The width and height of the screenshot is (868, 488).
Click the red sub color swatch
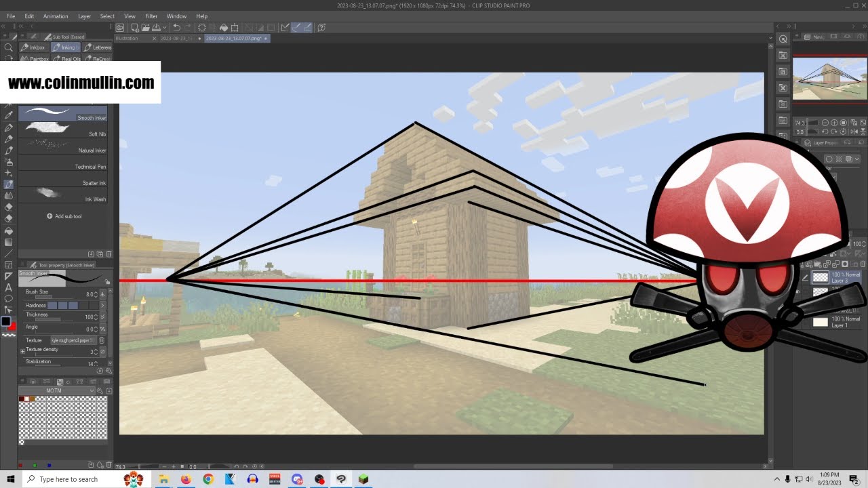[x=13, y=327]
